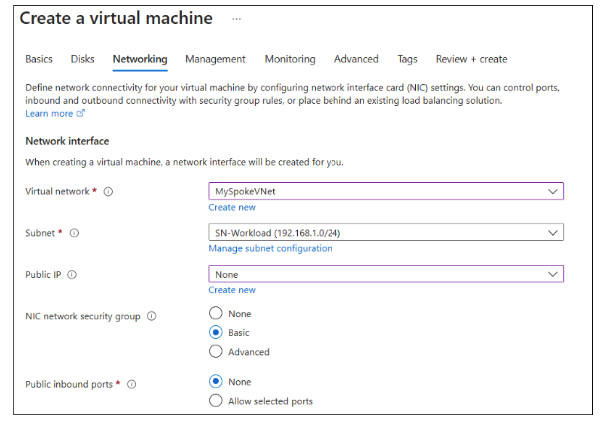
Task: Click the info icon next to Virtual network
Action: point(108,192)
